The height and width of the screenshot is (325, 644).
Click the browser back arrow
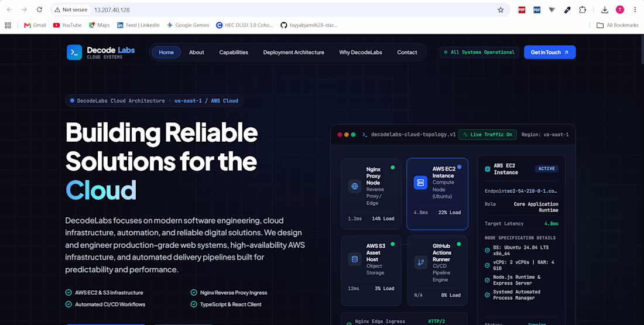9,10
